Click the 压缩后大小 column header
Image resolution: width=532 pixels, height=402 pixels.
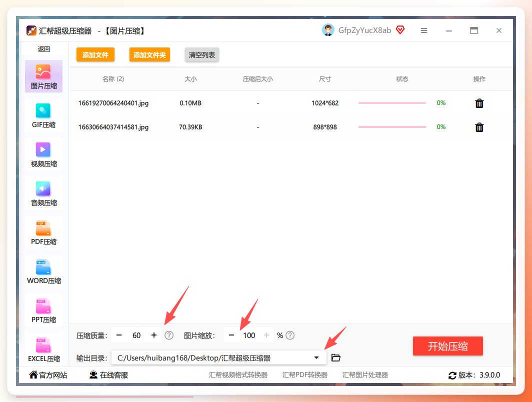[x=257, y=79]
